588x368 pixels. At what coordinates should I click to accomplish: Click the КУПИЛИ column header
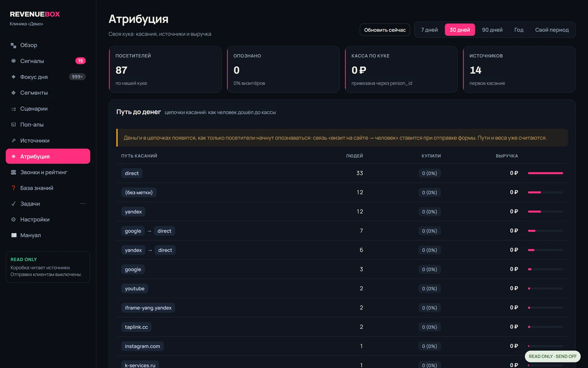tap(431, 156)
